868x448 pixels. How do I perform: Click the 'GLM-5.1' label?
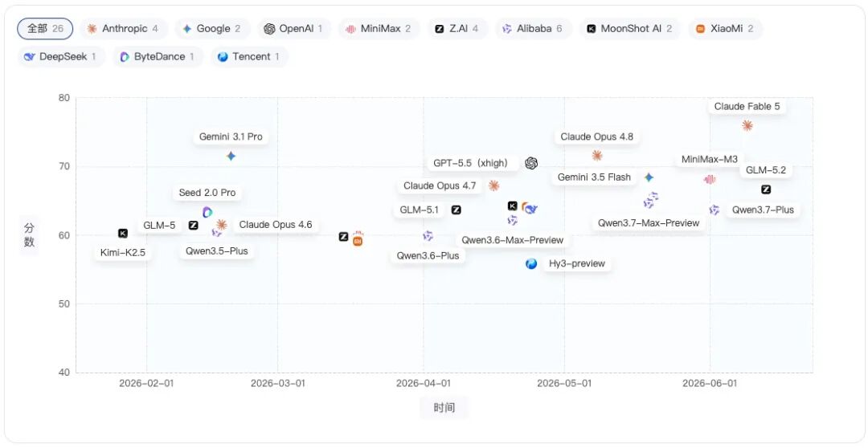coord(419,210)
